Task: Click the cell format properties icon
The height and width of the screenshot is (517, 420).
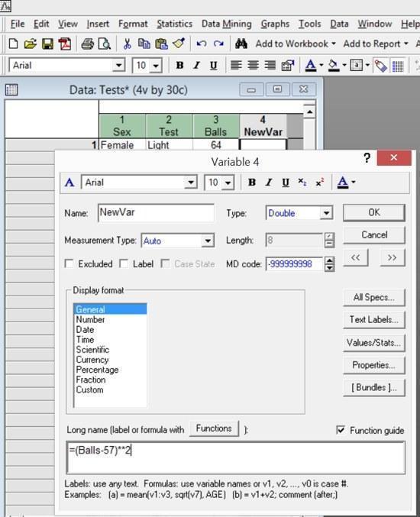Action: pos(288,65)
